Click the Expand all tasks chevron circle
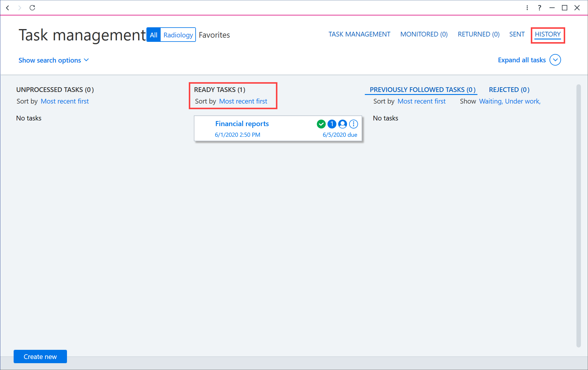 (555, 60)
